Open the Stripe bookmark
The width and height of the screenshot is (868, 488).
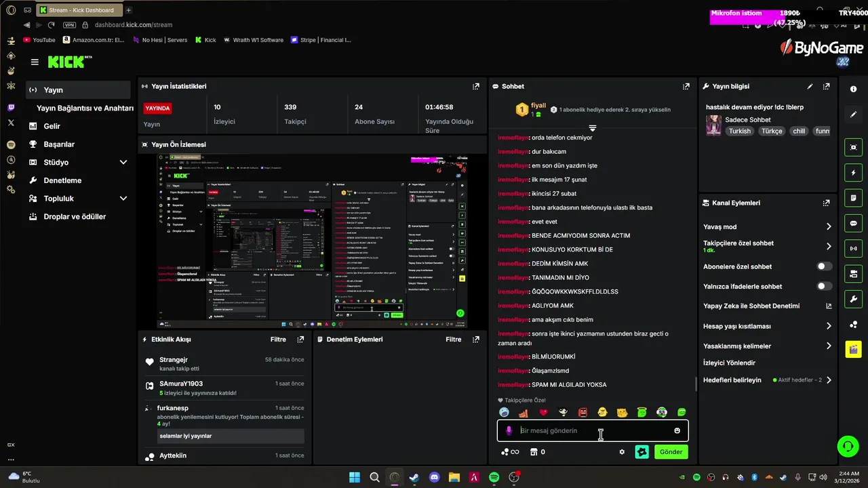[x=321, y=40]
